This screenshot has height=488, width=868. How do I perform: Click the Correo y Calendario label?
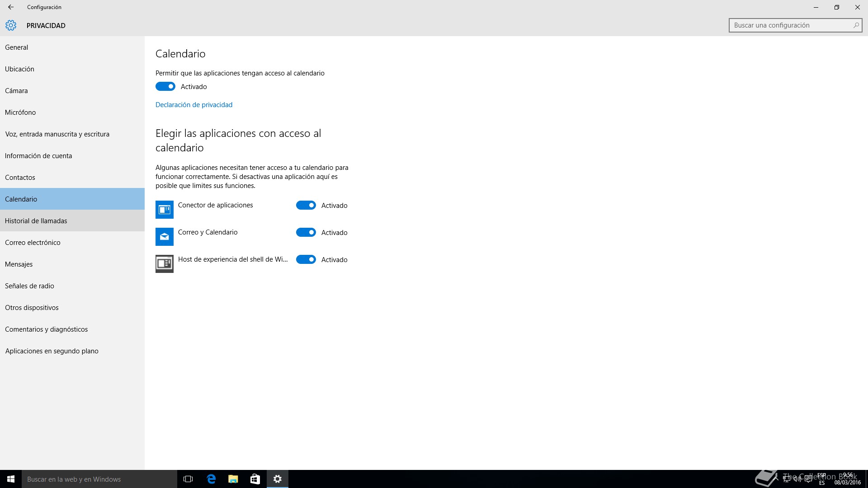(x=208, y=232)
